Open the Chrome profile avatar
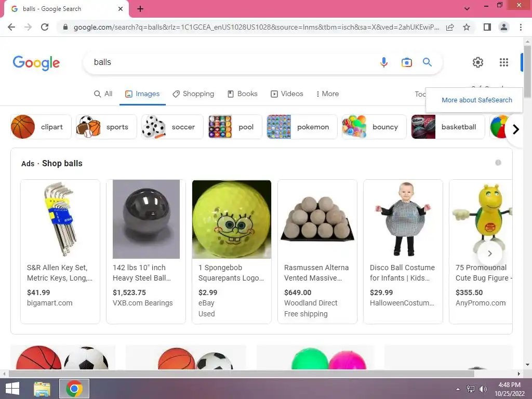The image size is (532, 399). coord(504,27)
